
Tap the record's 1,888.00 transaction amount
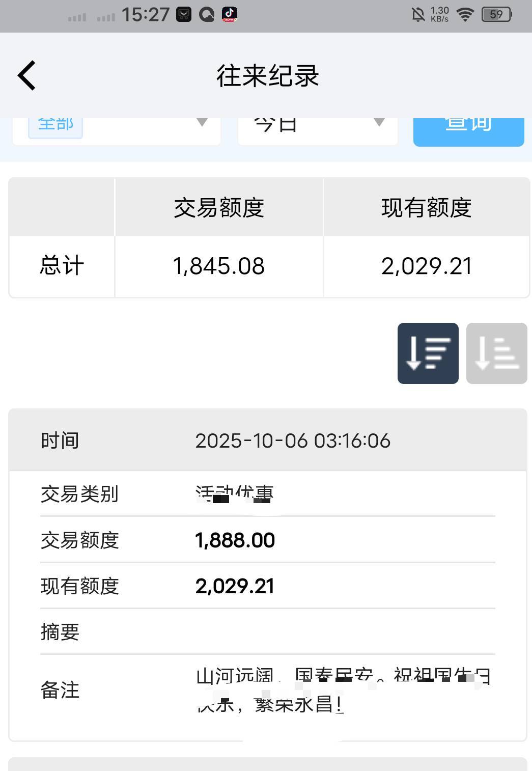point(235,540)
